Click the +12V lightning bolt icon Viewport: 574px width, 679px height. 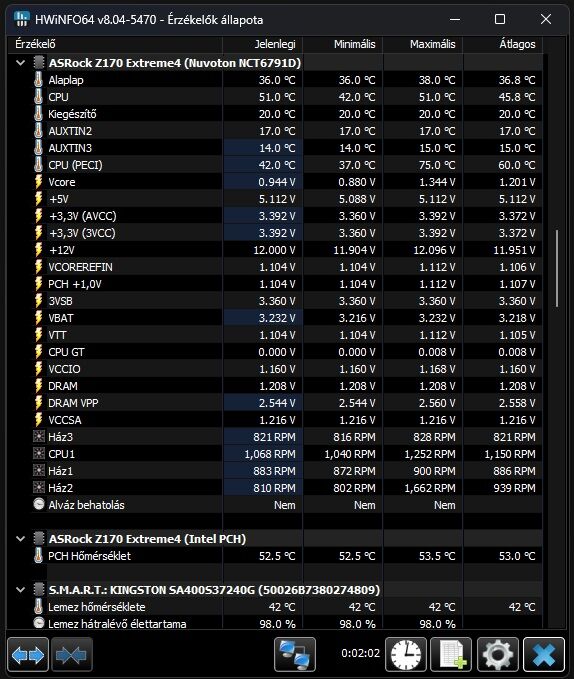39,250
